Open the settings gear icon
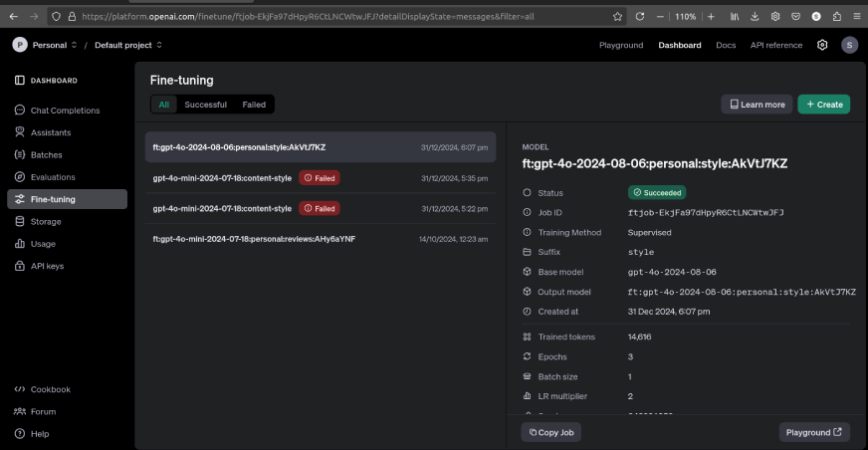Screen dimensions: 868x450 [x=822, y=45]
